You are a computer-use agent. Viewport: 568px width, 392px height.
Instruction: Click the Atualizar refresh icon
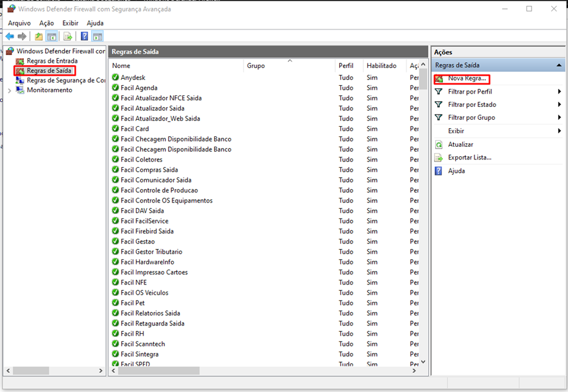439,144
